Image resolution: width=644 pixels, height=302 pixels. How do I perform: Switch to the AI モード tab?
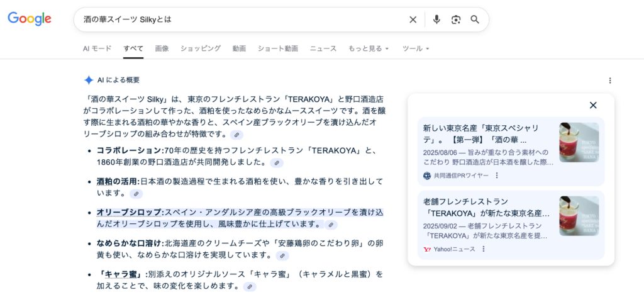(97, 48)
